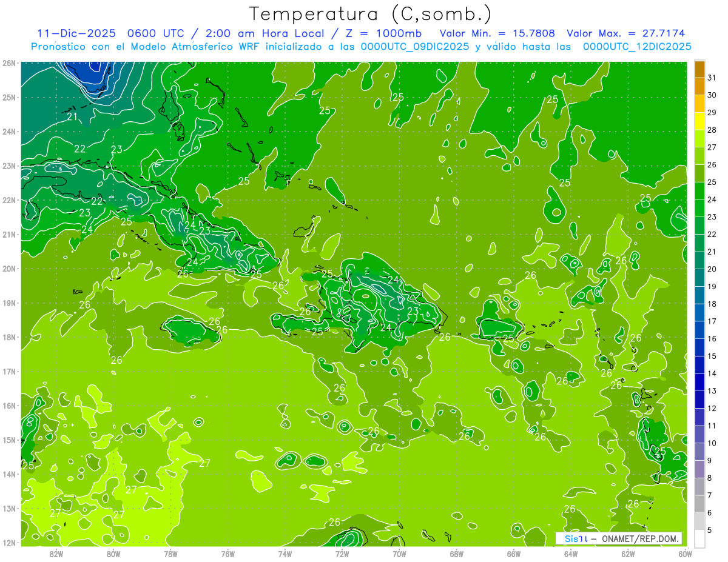This screenshot has width=728, height=562.
Task: Click the color scale label '14'
Action: pyautogui.click(x=712, y=373)
